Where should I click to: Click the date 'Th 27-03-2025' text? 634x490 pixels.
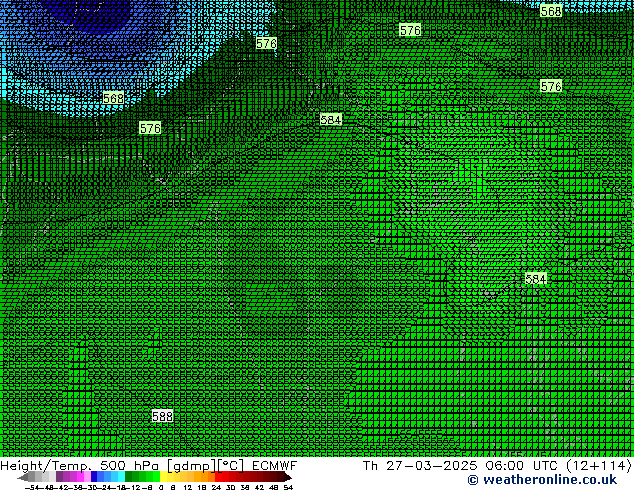pos(420,466)
